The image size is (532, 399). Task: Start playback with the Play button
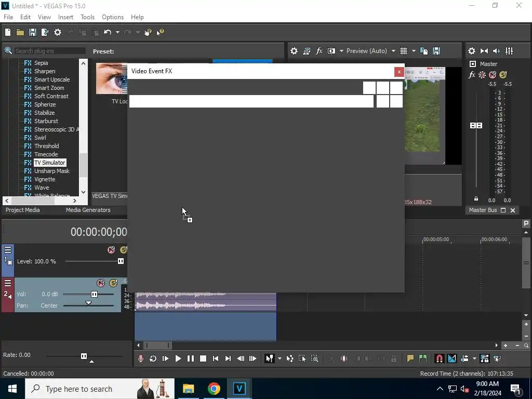pyautogui.click(x=178, y=358)
